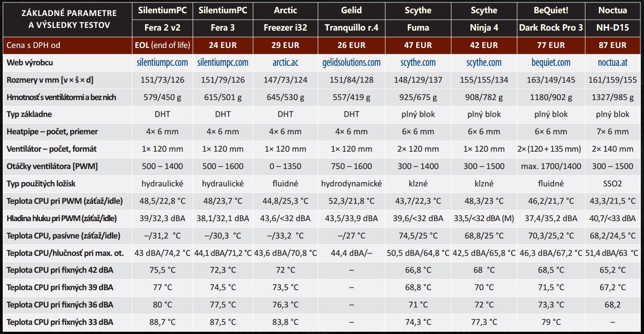Click the Dark Rock Pro 3 header
This screenshot has height=334, width=644.
pyautogui.click(x=551, y=27)
